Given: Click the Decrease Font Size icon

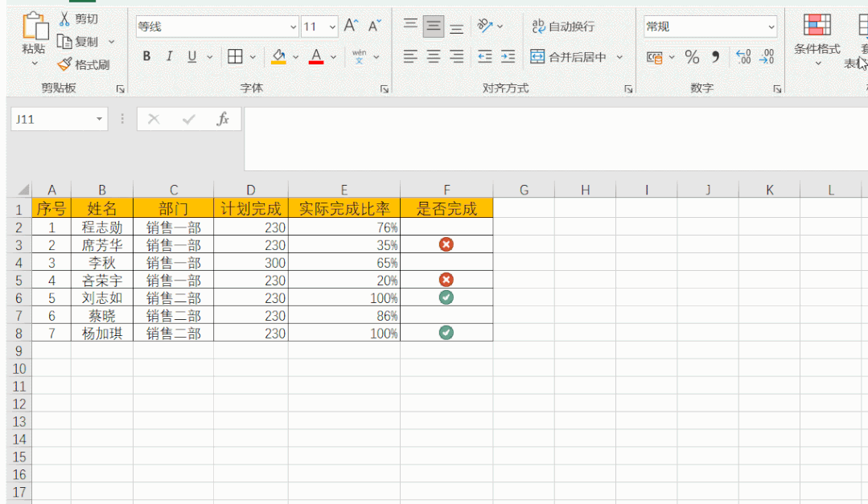Looking at the screenshot, I should pos(375,26).
